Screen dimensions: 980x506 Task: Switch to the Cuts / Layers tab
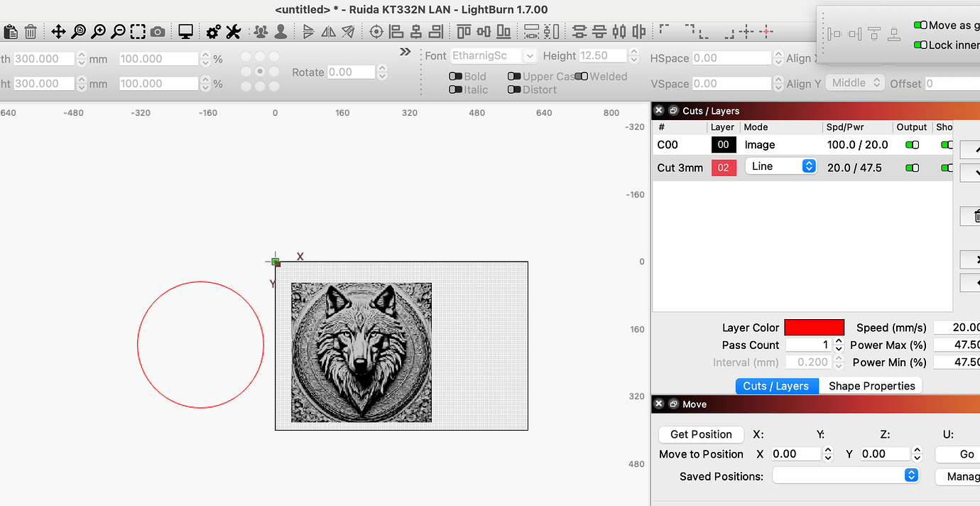776,386
